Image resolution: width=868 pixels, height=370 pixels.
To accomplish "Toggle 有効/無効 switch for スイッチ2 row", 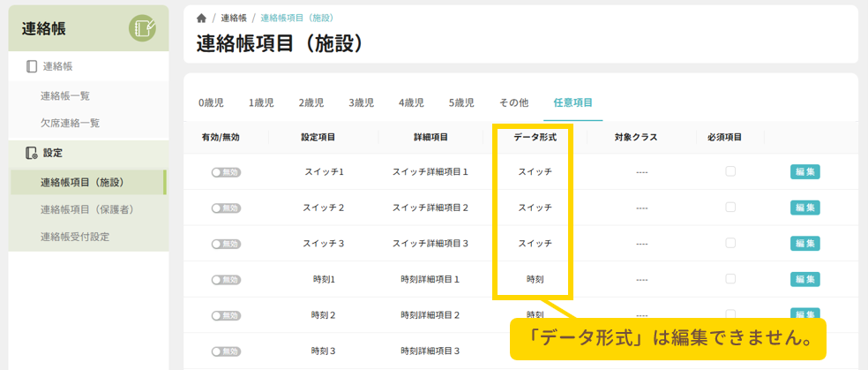I will point(226,208).
